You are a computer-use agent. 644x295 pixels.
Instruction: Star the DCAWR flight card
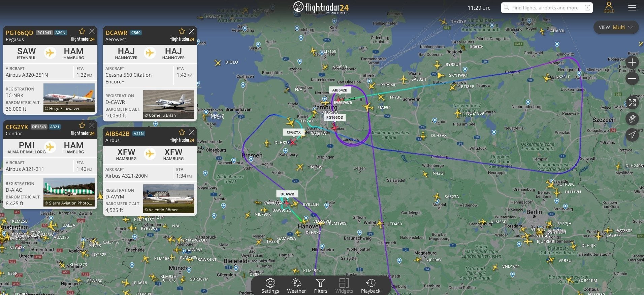[x=182, y=31]
